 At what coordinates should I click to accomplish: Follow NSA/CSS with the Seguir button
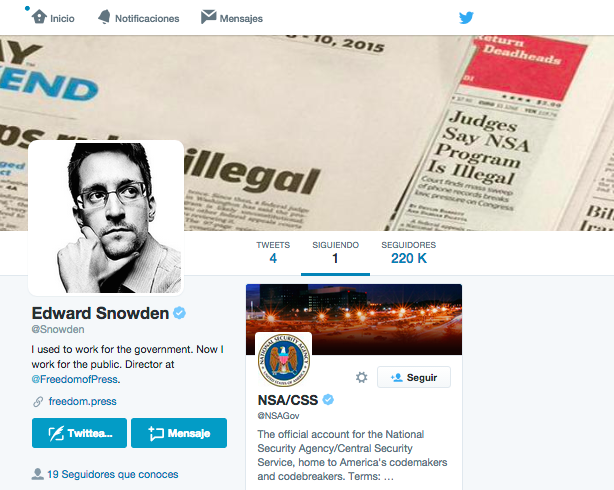(x=414, y=377)
